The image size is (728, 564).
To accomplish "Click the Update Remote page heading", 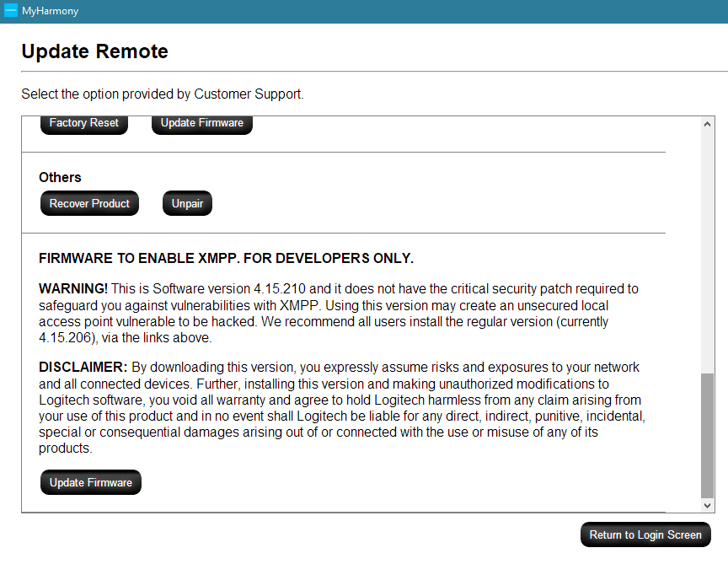I will coord(94,51).
